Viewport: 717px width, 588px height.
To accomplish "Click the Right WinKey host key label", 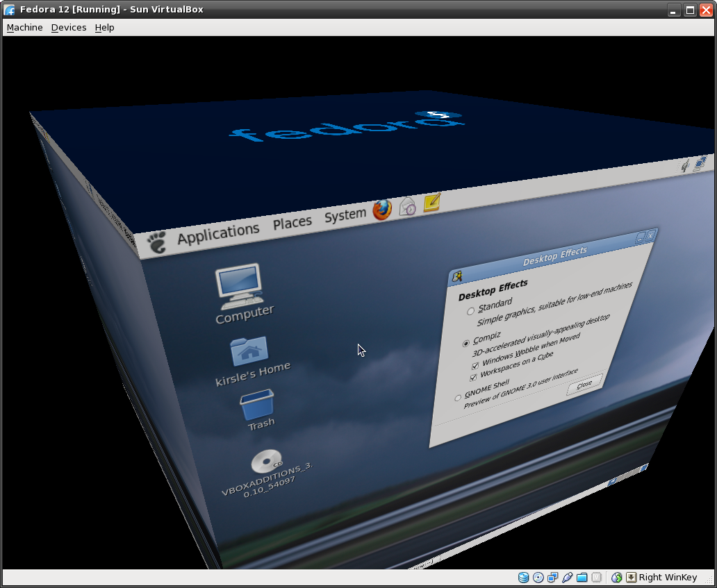I will point(668,578).
